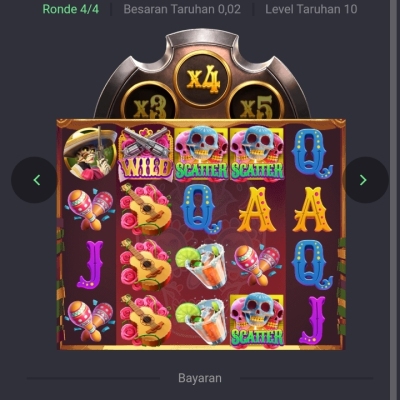This screenshot has height=400, width=400.
Task: Click the top-row SCATTER skull in fourth reel
Action: pyautogui.click(x=257, y=154)
